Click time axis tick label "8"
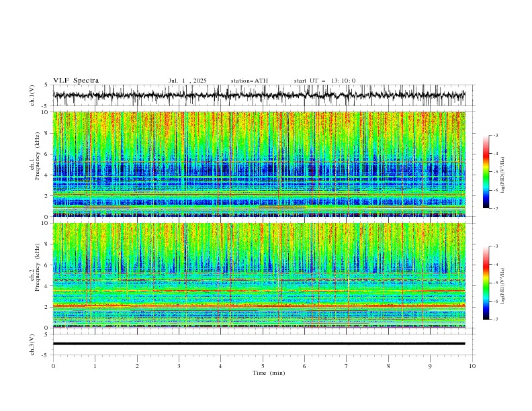This screenshot has height=411, width=532. [x=388, y=366]
